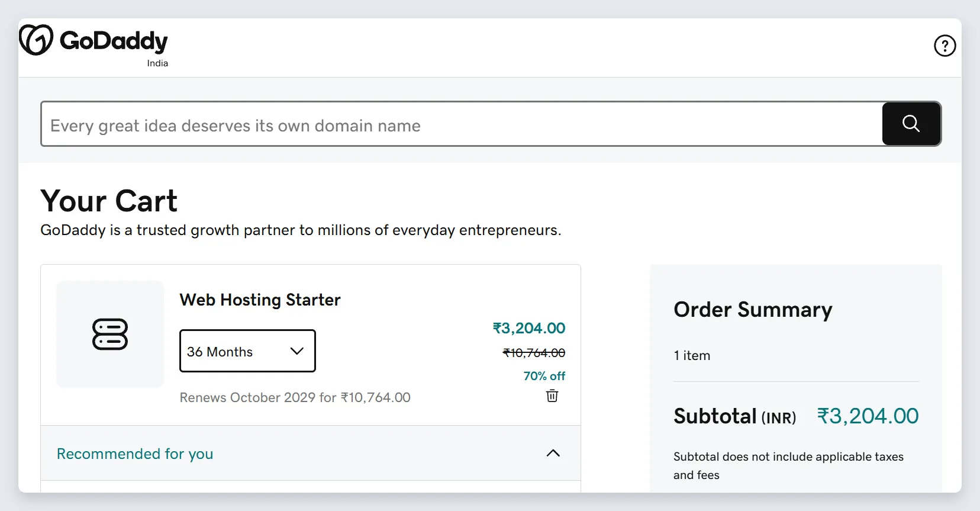Open the GoDaddy India home logo
This screenshot has width=980, height=511.
[94, 46]
